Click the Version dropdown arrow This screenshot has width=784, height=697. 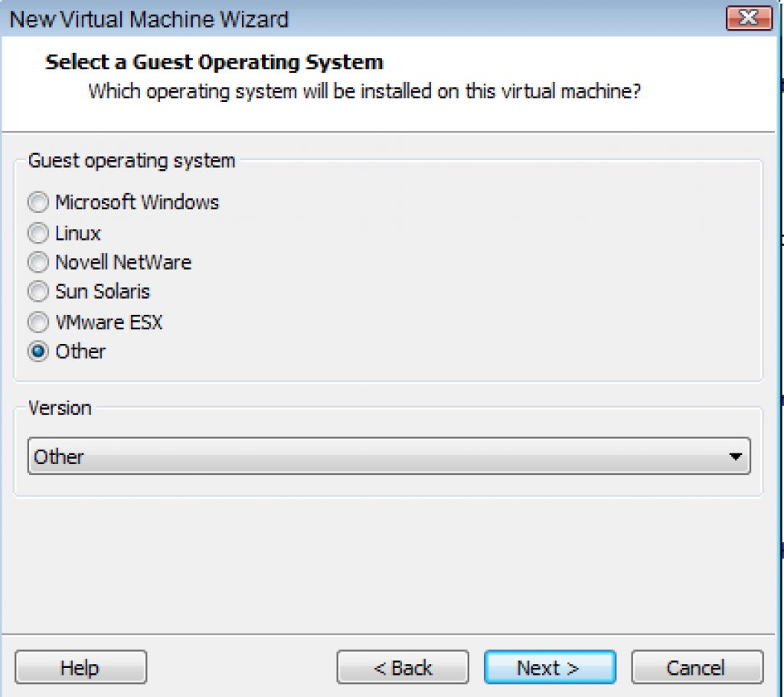pos(735,457)
